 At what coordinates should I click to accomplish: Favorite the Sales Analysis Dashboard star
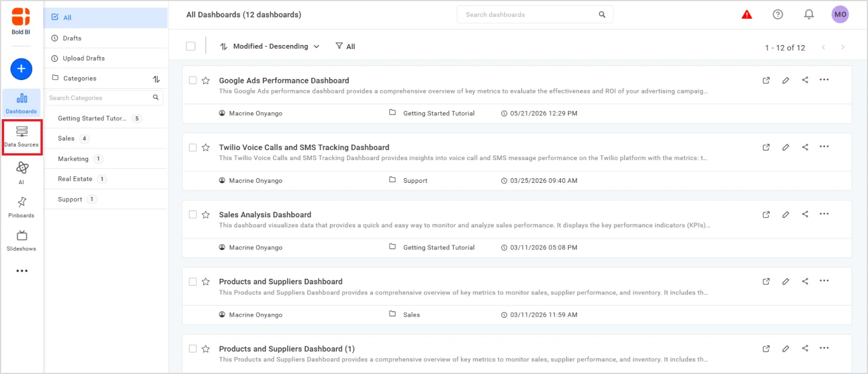[x=206, y=214]
